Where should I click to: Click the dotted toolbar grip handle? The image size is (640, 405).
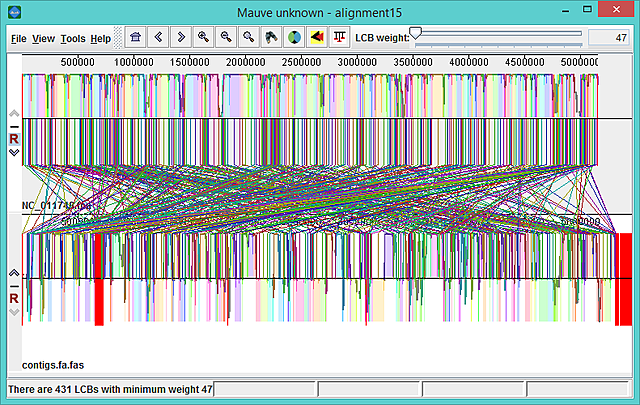118,38
